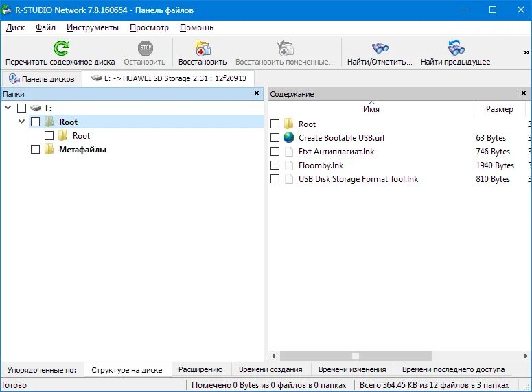Screen dimensions: 532x392
Task: Check Create Bootable USB.url
Action: click(x=275, y=137)
